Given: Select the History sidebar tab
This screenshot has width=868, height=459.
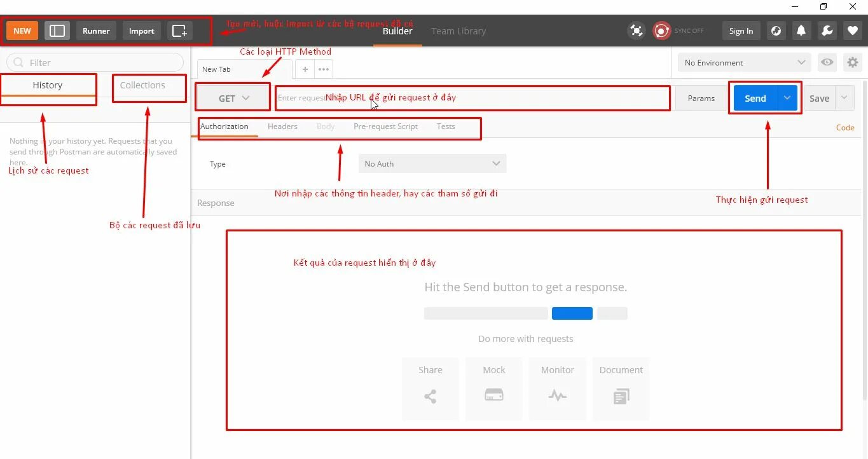Looking at the screenshot, I should point(48,85).
